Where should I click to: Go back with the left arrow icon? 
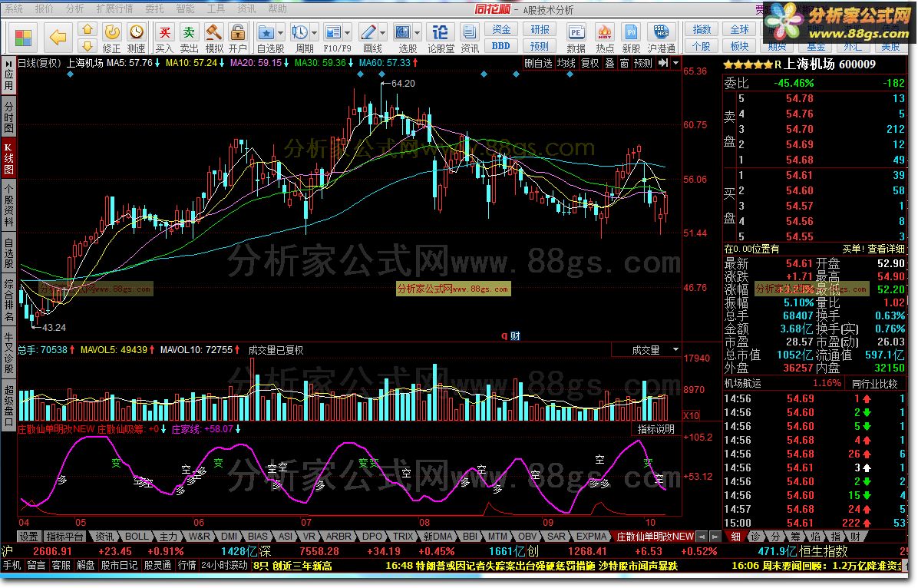click(58, 38)
